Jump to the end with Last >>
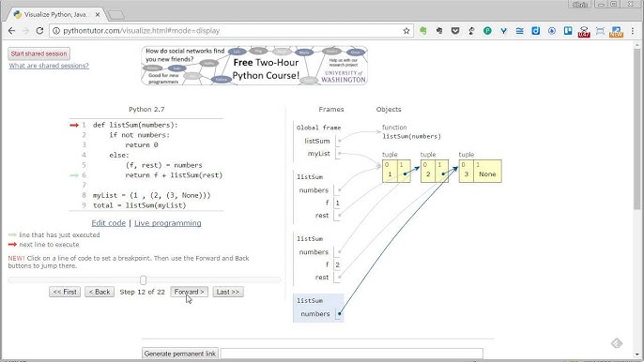Screen dimensions: 644x362 pyautogui.click(x=228, y=292)
